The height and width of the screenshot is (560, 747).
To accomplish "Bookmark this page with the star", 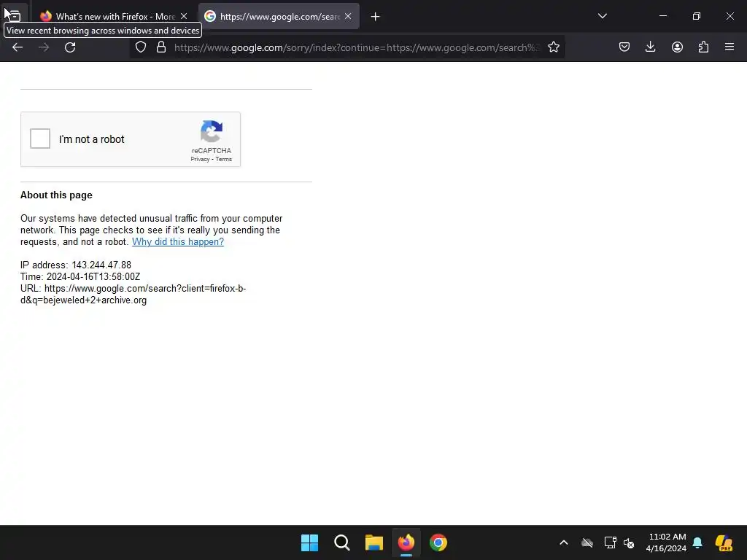I will point(553,47).
